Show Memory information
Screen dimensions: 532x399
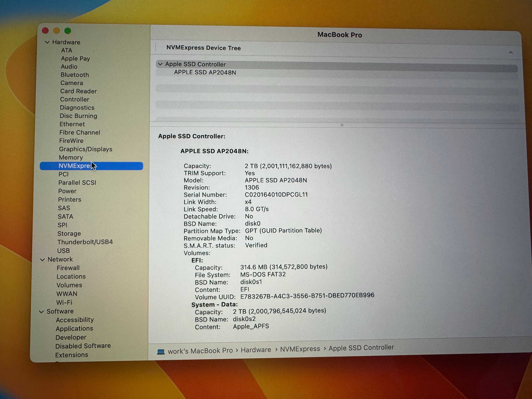point(71,158)
